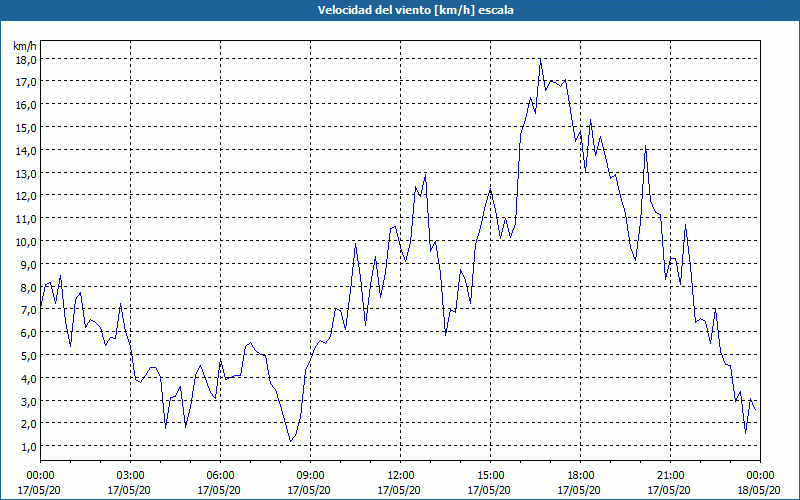The width and height of the screenshot is (800, 500).
Task: Click the 18,0 value on the y-axis
Action: pos(26,60)
